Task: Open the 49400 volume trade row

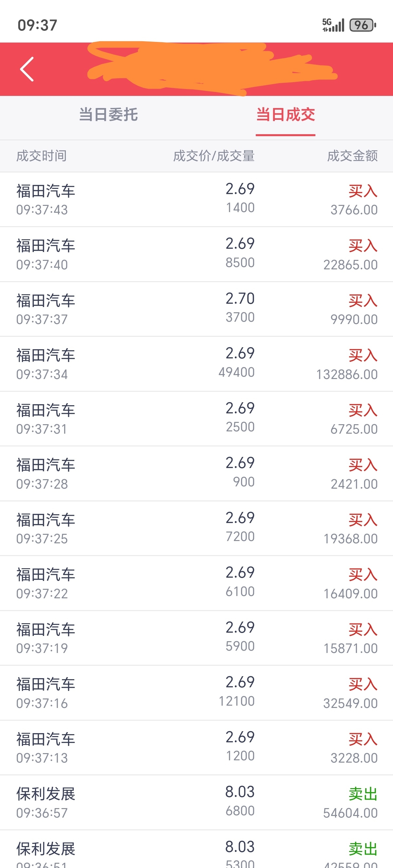Action: [x=196, y=364]
